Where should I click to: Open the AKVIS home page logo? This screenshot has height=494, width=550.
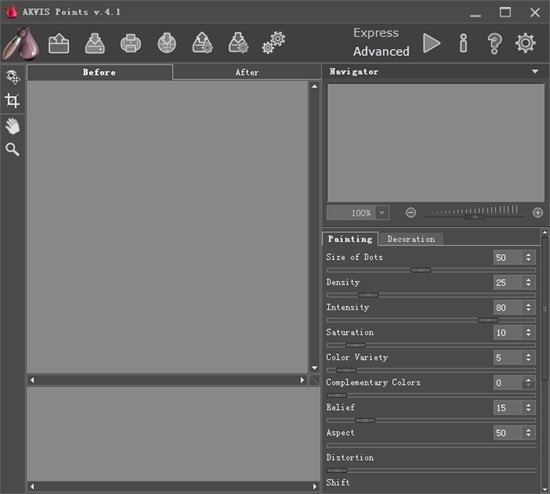pyautogui.click(x=20, y=44)
